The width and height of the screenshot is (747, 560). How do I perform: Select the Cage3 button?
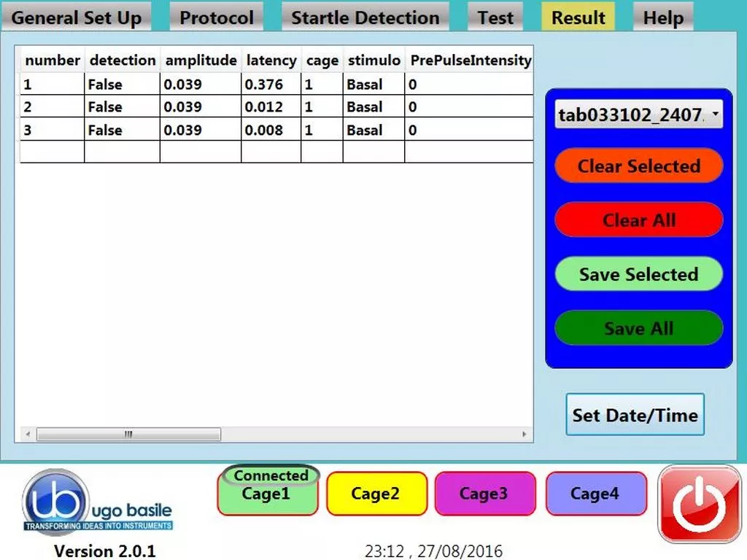click(x=485, y=494)
